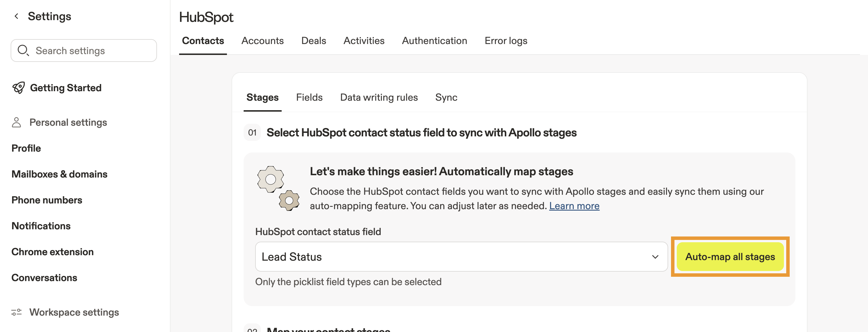Click the Personal settings person icon

(16, 122)
